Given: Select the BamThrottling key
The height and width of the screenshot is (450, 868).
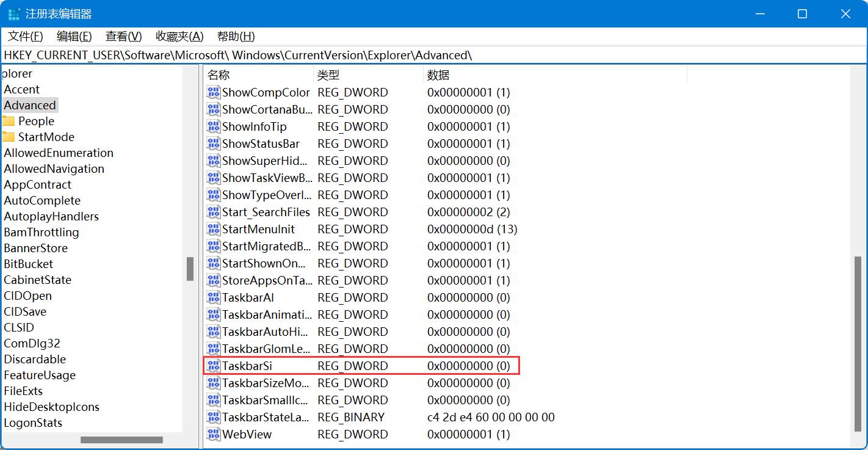Looking at the screenshot, I should tap(42, 232).
